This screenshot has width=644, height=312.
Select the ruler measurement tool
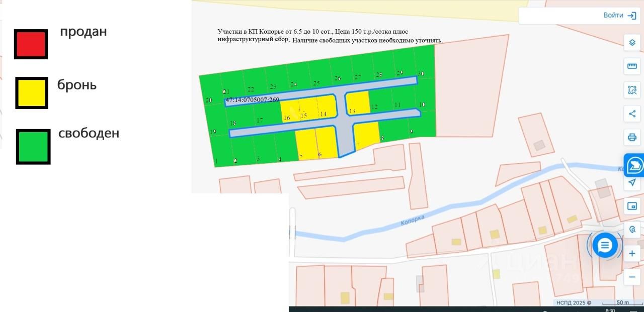point(632,66)
